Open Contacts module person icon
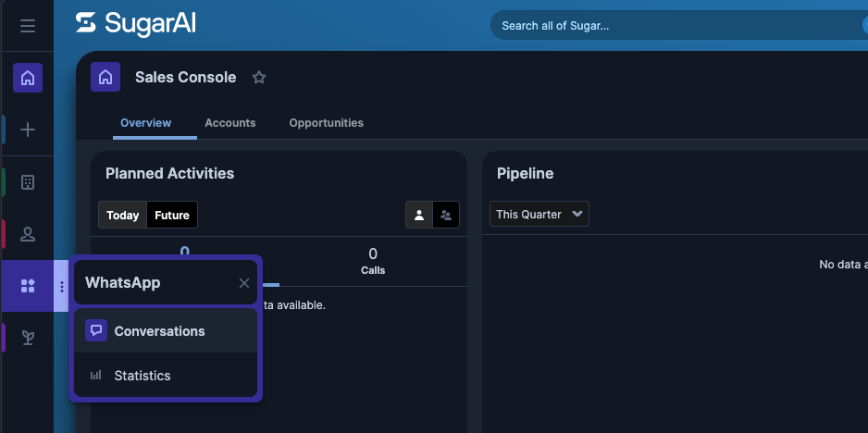868x433 pixels. (28, 234)
